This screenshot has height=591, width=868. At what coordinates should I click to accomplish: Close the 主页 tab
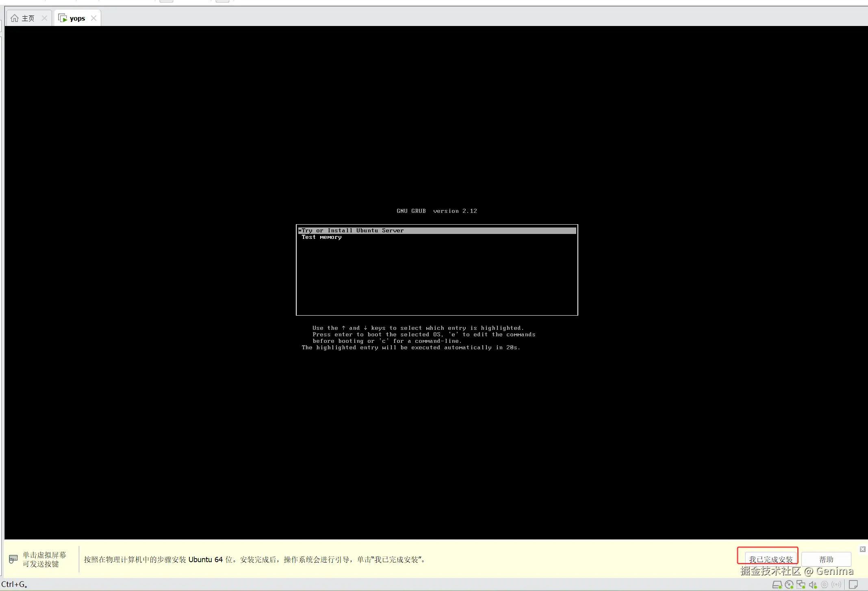click(44, 18)
